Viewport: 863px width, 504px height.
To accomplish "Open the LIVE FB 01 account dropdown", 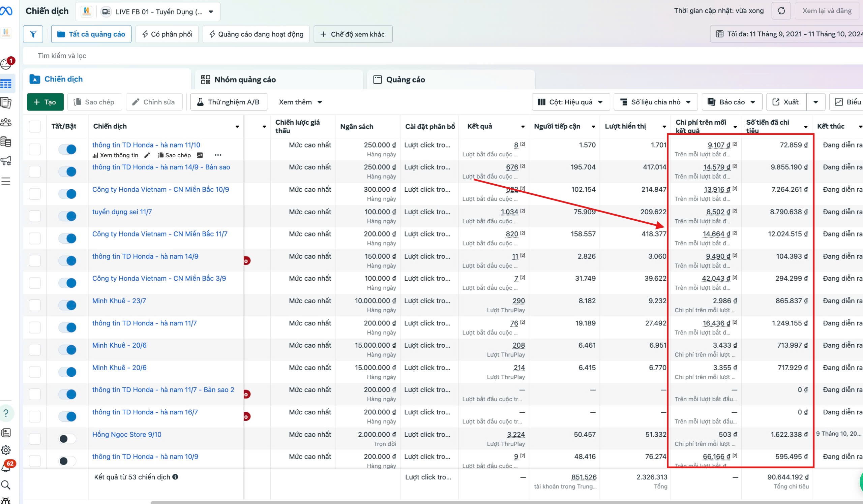I will click(x=148, y=12).
